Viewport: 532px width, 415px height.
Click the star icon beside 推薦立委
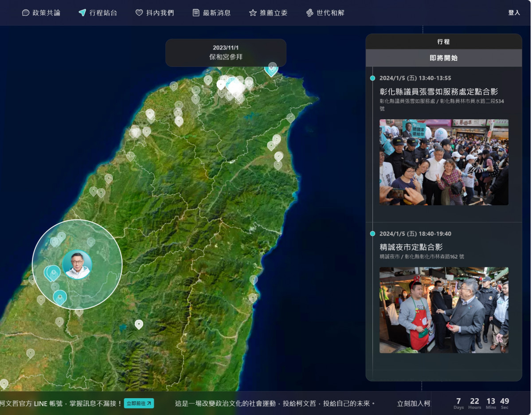coord(253,13)
